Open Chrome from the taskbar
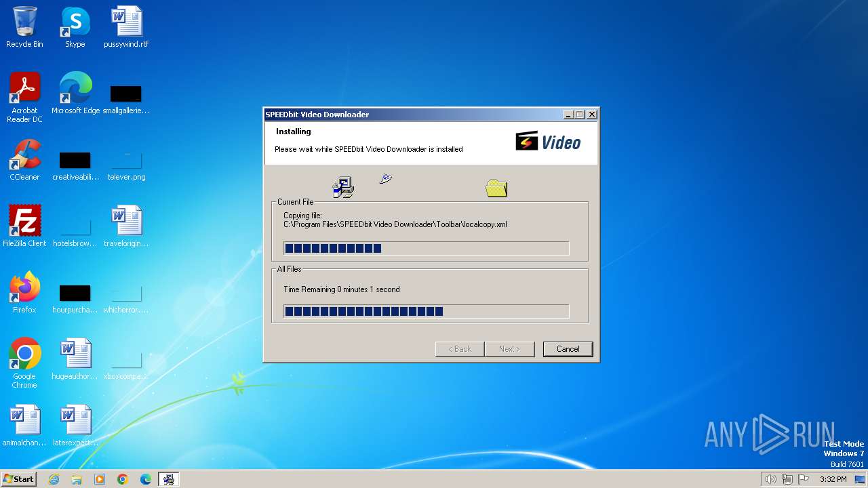 (x=123, y=479)
